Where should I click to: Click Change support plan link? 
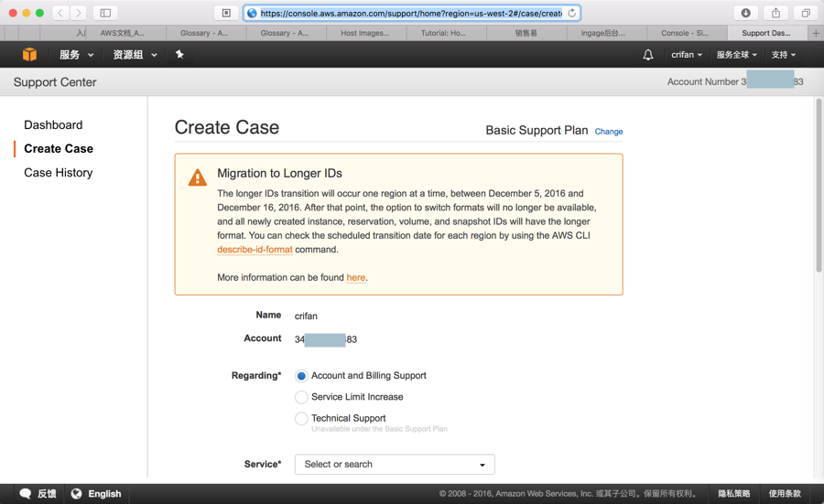pyautogui.click(x=609, y=132)
